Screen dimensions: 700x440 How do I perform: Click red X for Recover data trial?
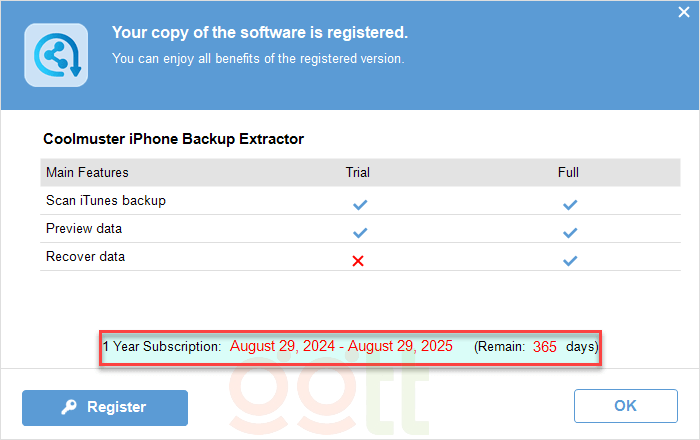[358, 260]
